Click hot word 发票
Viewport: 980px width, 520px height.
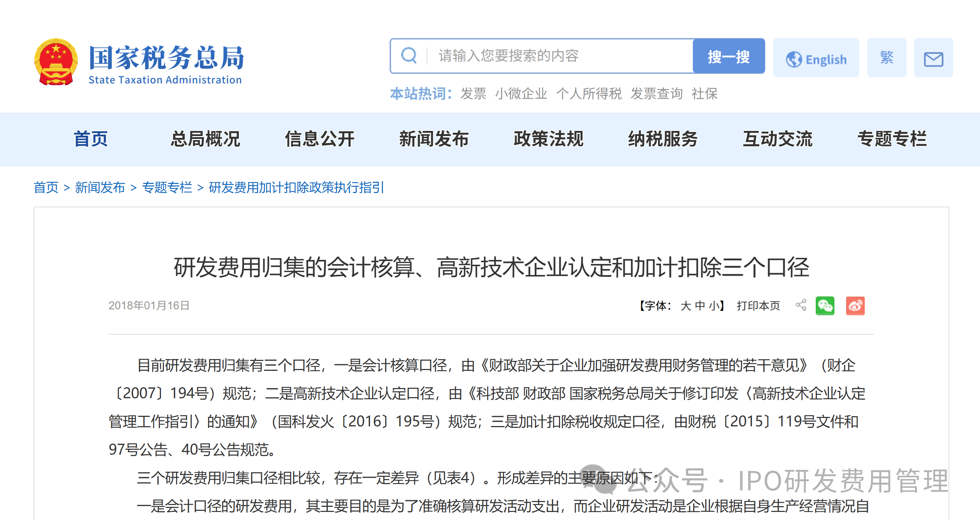point(474,94)
